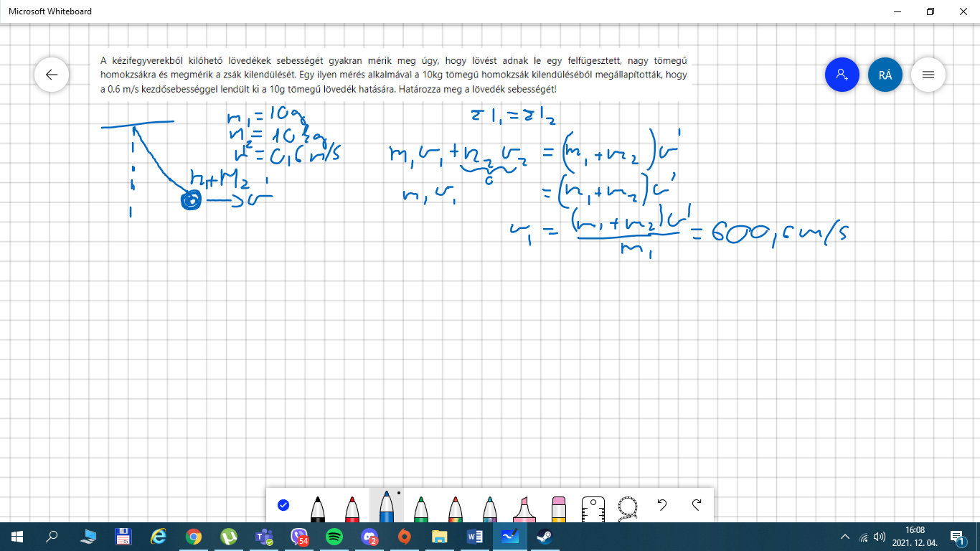Select the black pen tool
This screenshot has height=551, width=980.
pyautogui.click(x=318, y=508)
